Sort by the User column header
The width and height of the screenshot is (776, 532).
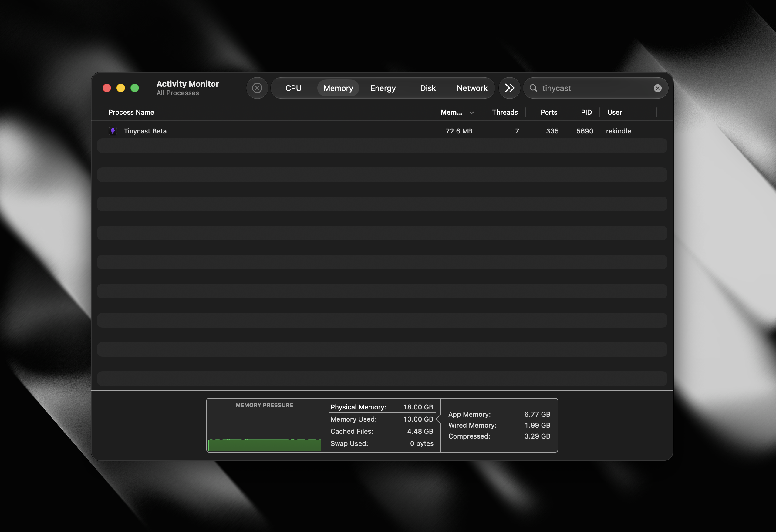[615, 112]
